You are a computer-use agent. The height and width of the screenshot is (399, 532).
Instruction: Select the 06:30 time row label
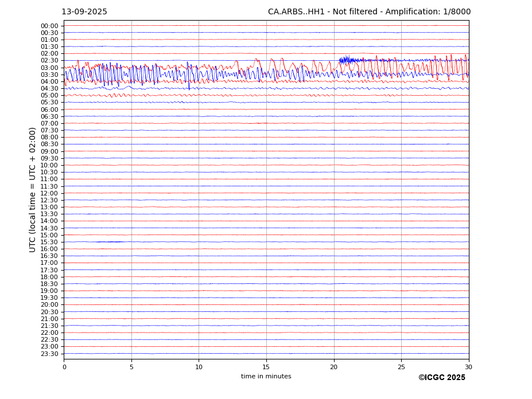(x=49, y=116)
